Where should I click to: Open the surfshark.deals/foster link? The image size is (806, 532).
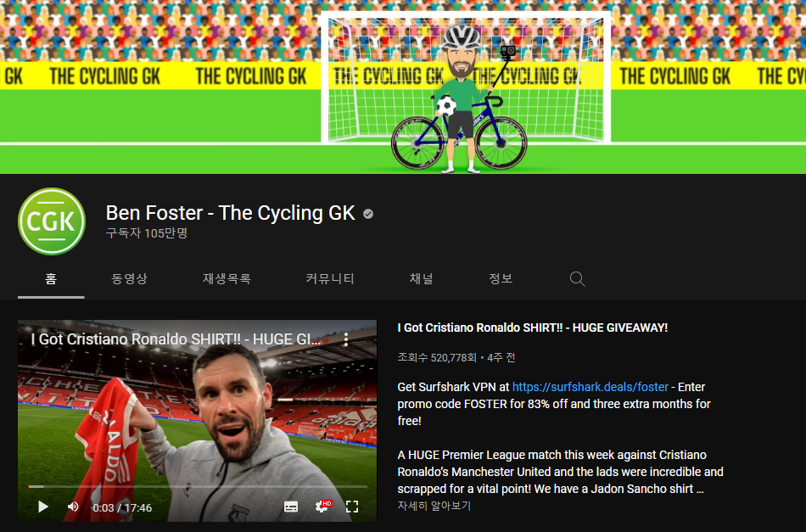[x=591, y=387]
